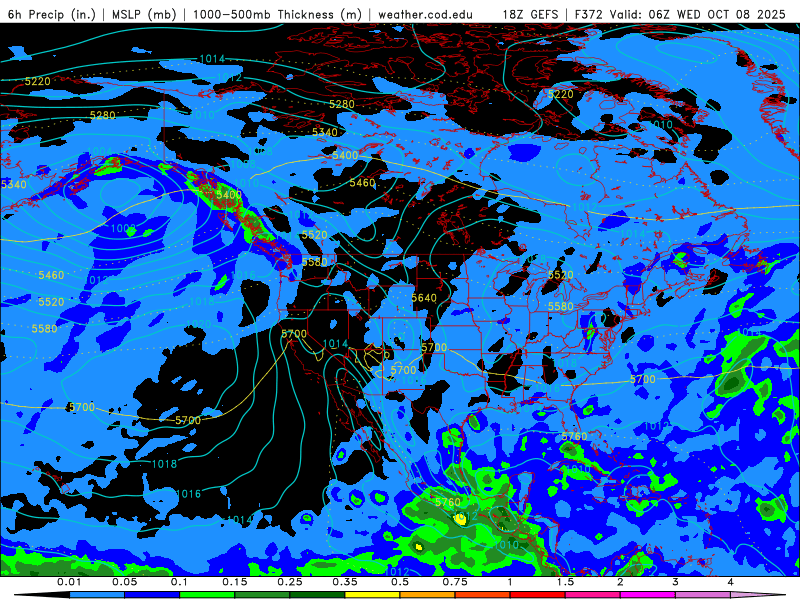Click the '1000-500mb Thickness (m)' title text

tap(277, 14)
